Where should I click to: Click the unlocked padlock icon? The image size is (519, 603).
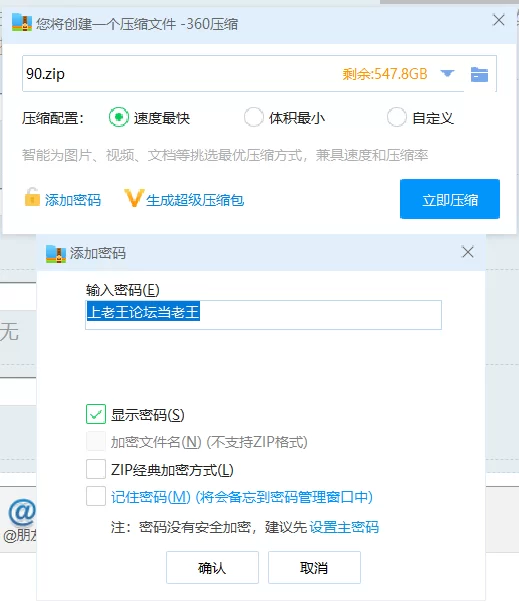click(32, 197)
